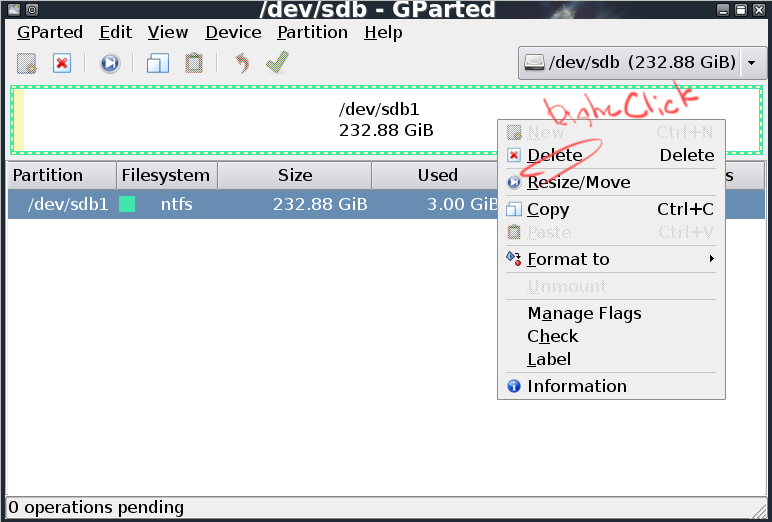Open the /dev/sdb device dropdown arrow
This screenshot has width=772, height=522.
click(x=751, y=63)
